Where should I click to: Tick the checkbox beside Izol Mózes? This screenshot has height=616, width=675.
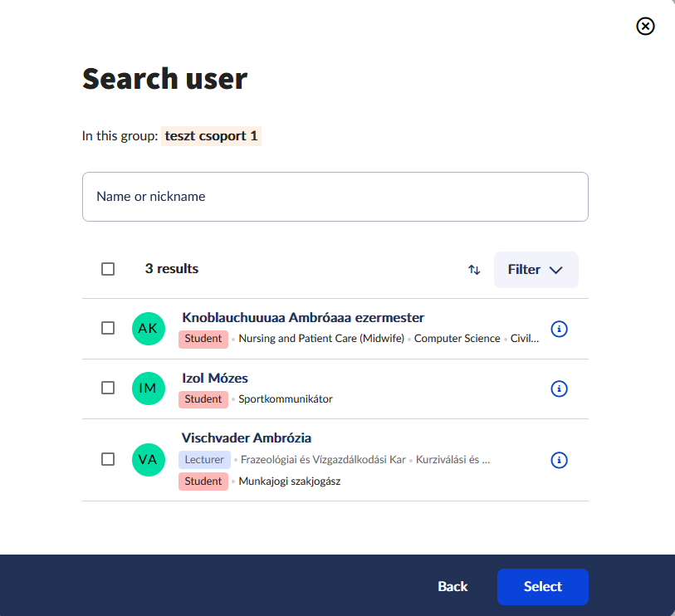108,388
